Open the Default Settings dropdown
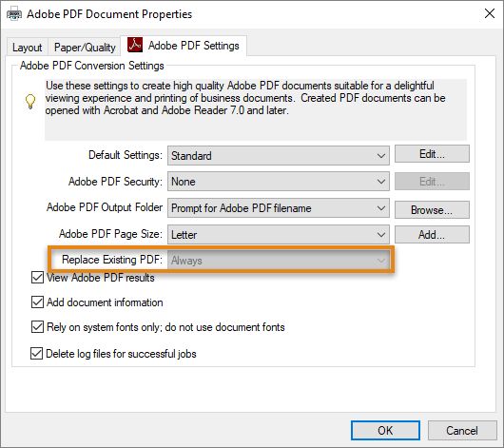Viewport: 504px width, 448px height. pyautogui.click(x=279, y=156)
